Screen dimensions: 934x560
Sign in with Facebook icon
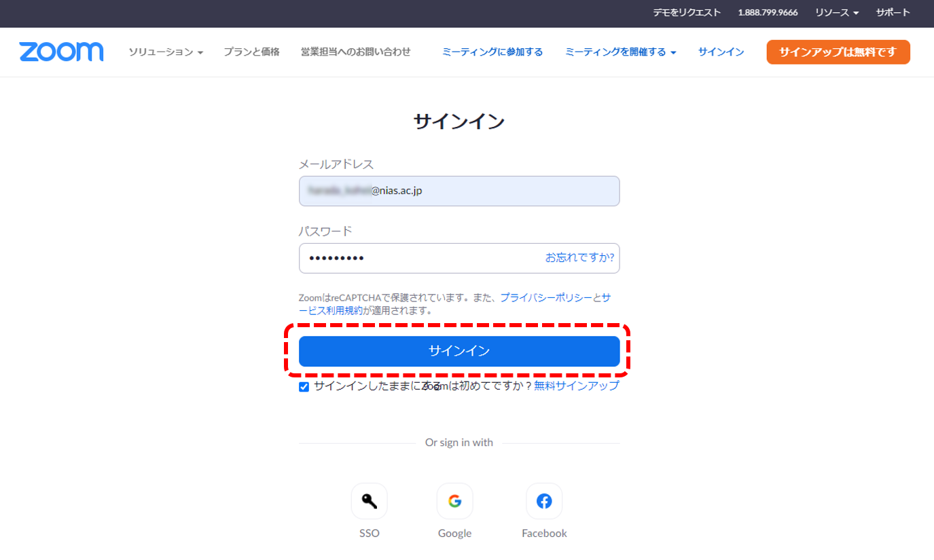544,501
